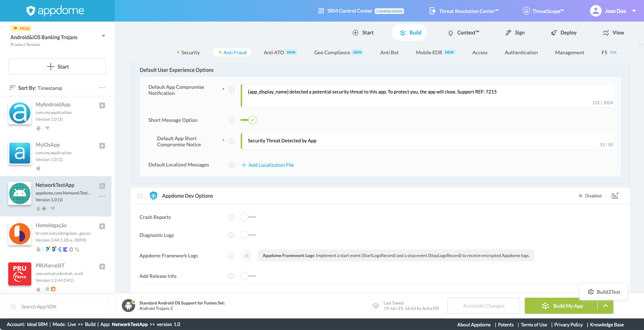This screenshot has height=330, width=644.
Task: Click the Add Localization File link
Action: 268,165
